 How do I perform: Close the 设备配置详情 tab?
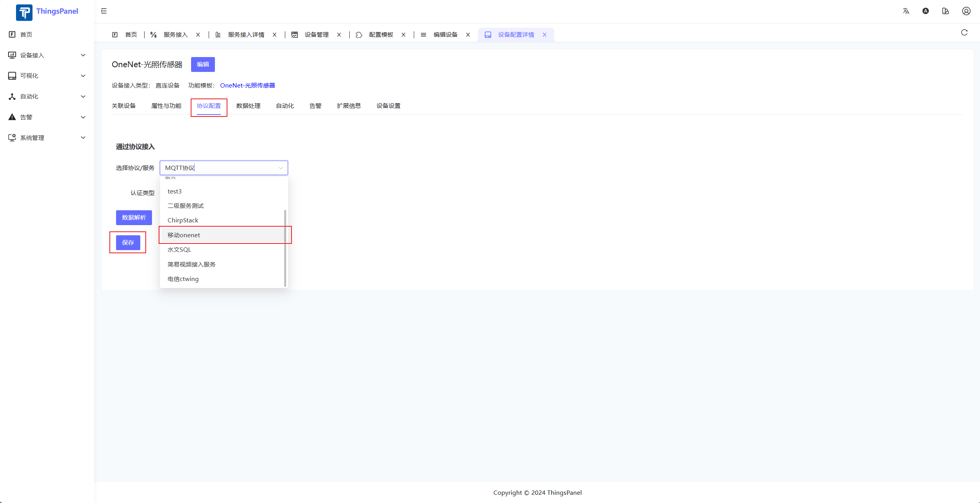point(544,35)
